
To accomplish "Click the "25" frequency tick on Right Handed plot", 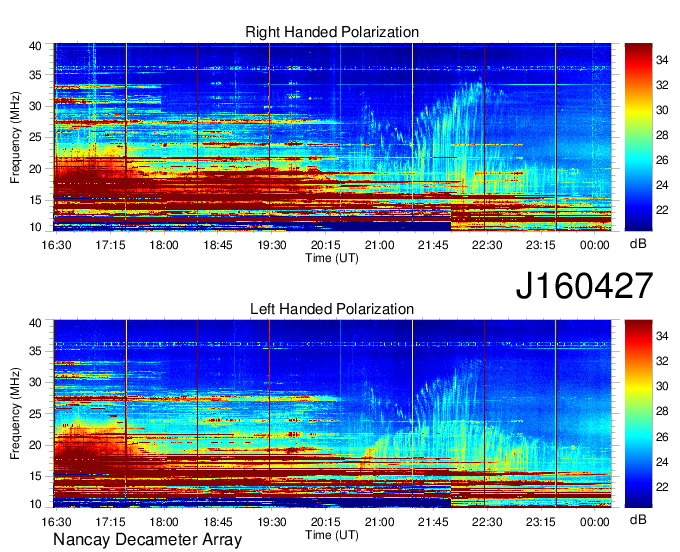I will coord(36,137).
